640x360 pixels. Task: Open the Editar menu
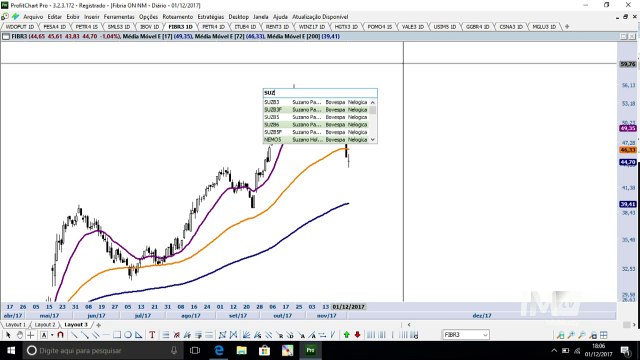coord(54,17)
